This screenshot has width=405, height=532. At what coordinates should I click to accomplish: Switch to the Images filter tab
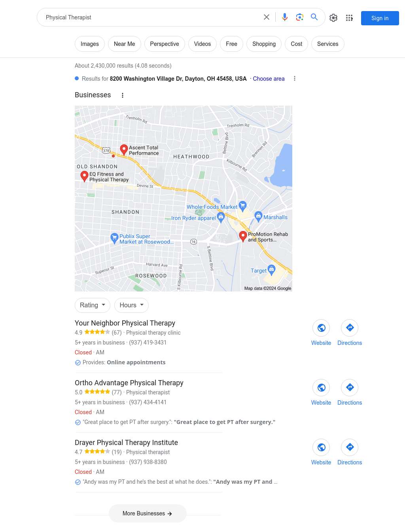[90, 44]
